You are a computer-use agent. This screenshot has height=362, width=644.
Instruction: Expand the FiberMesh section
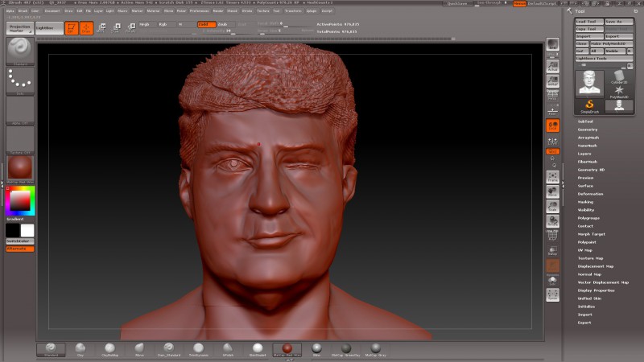(x=588, y=162)
